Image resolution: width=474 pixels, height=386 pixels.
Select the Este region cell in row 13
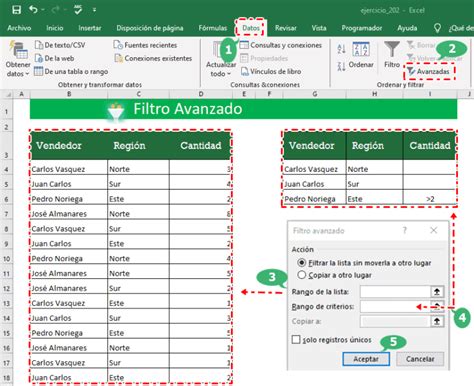pos(138,303)
